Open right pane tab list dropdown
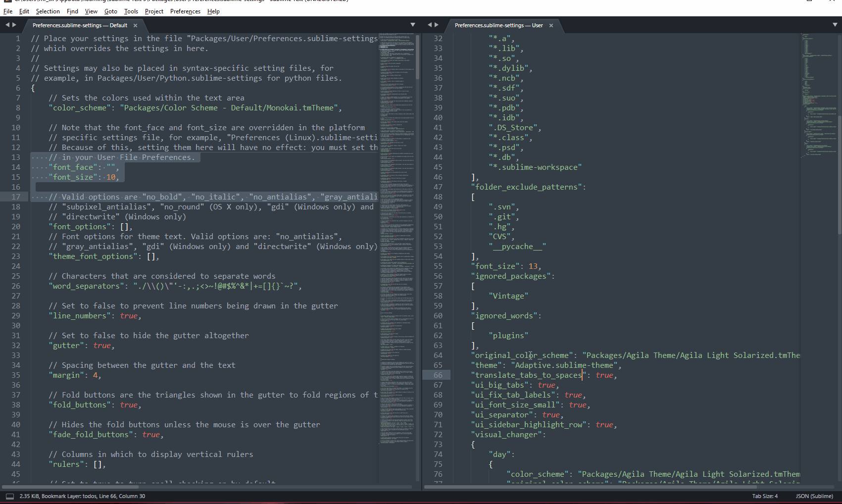The image size is (842, 504). click(835, 25)
